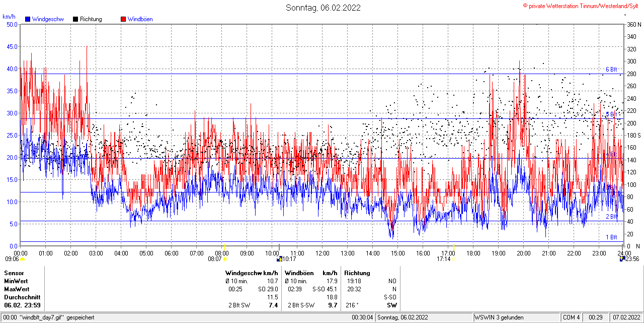Viewport: 644px width, 323px height.
Task: Click the 12:00 time axis label
Action: (322, 253)
